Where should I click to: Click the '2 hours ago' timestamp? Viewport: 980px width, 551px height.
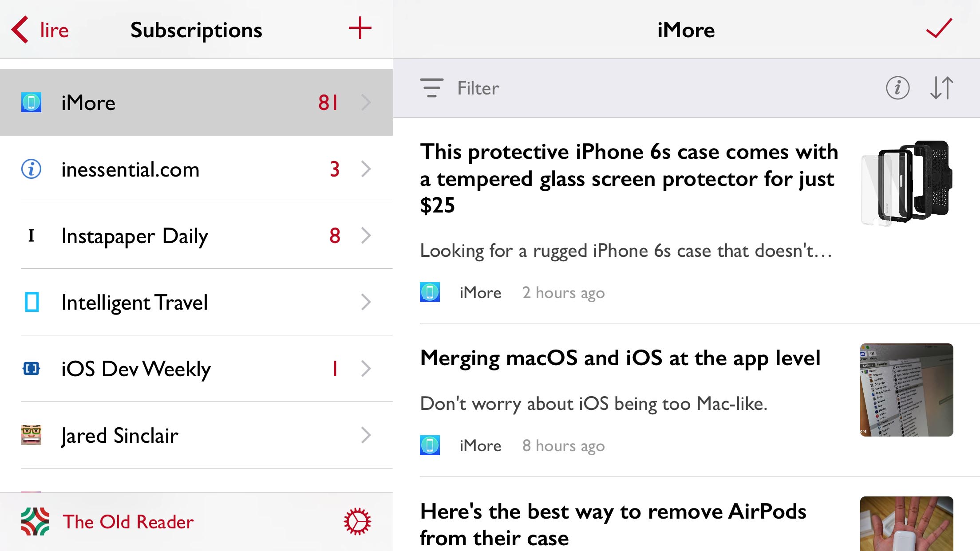tap(563, 293)
